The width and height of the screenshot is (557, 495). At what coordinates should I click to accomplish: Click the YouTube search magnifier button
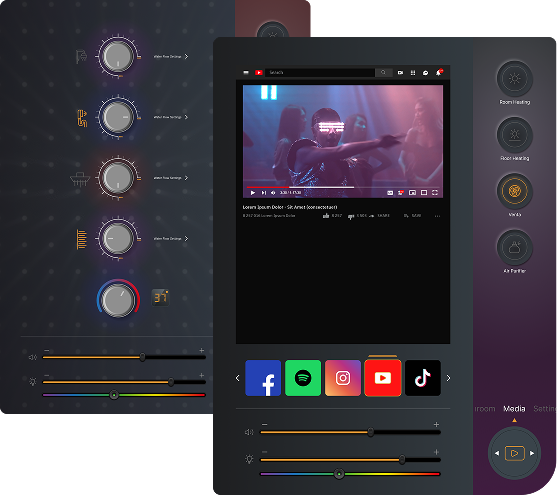click(383, 72)
